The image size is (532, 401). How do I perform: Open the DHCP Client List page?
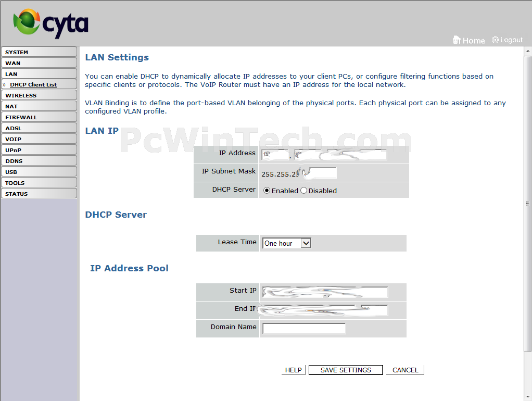click(33, 84)
